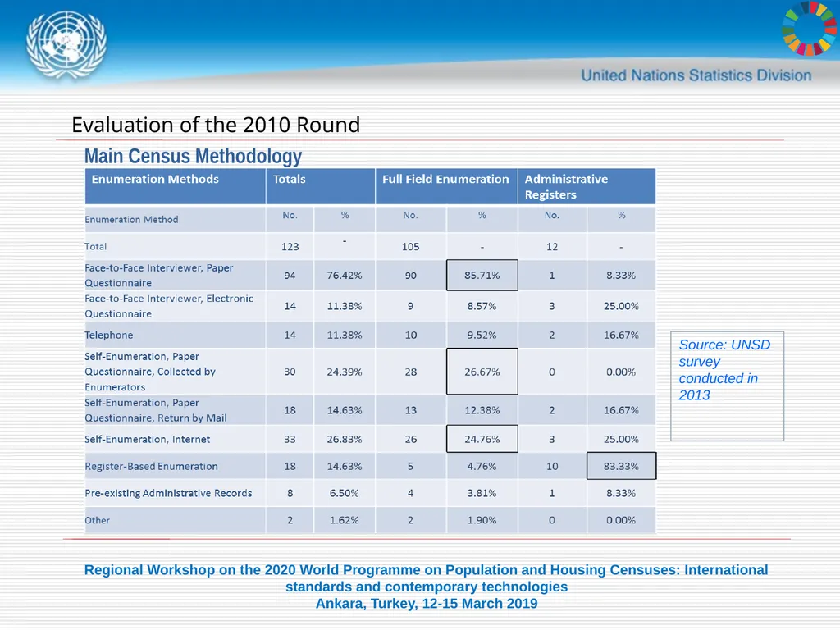
Task: Click the '8' totals cell
Action: [x=290, y=493]
